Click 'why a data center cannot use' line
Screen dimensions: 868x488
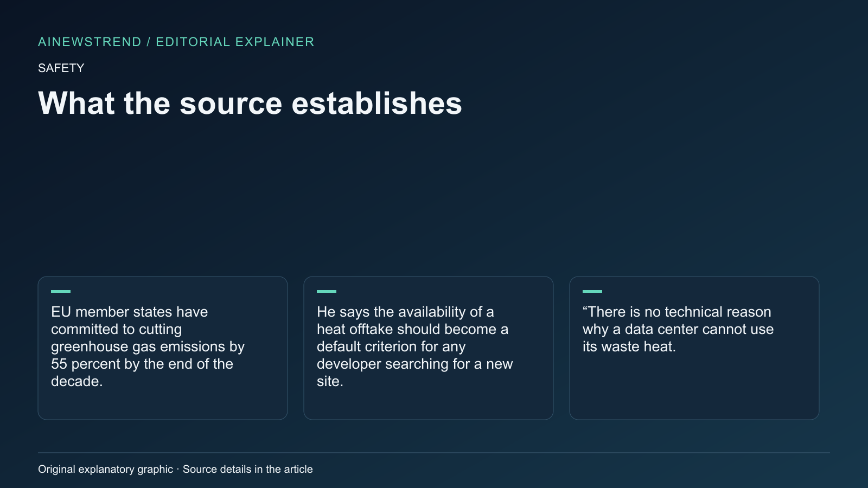point(678,329)
